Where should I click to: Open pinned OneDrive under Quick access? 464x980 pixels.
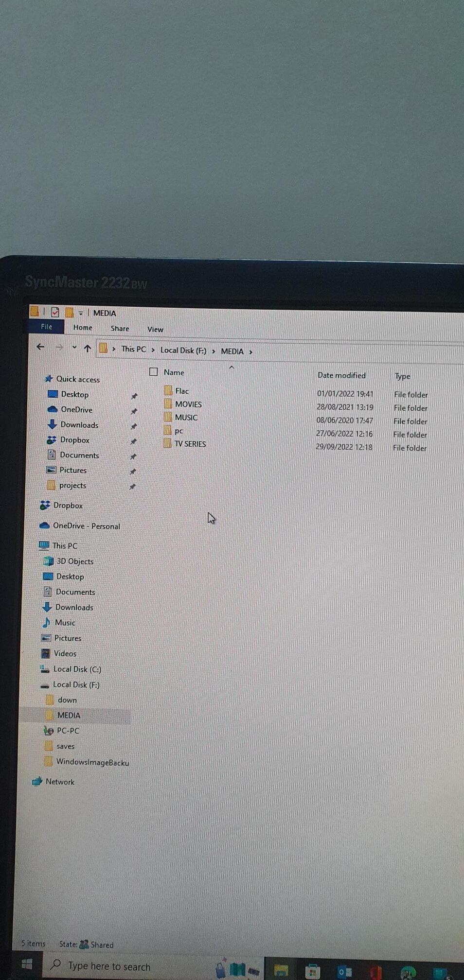pyautogui.click(x=76, y=409)
